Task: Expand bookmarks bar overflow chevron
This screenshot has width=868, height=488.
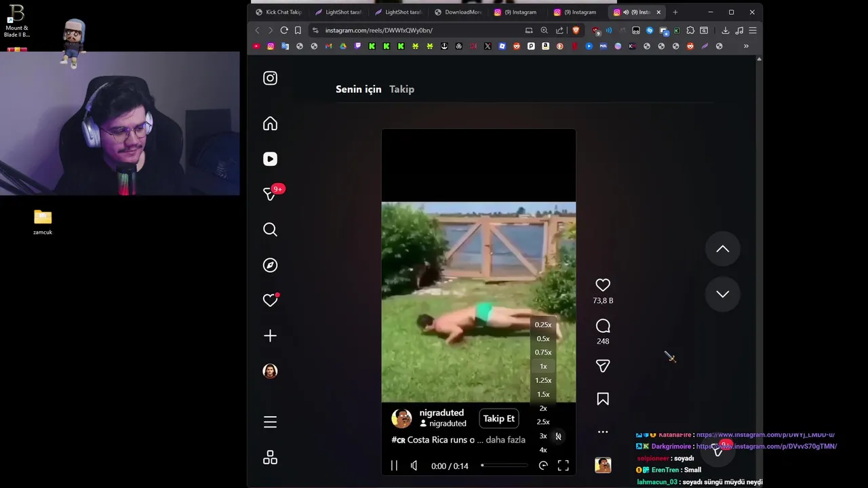Action: (746, 46)
